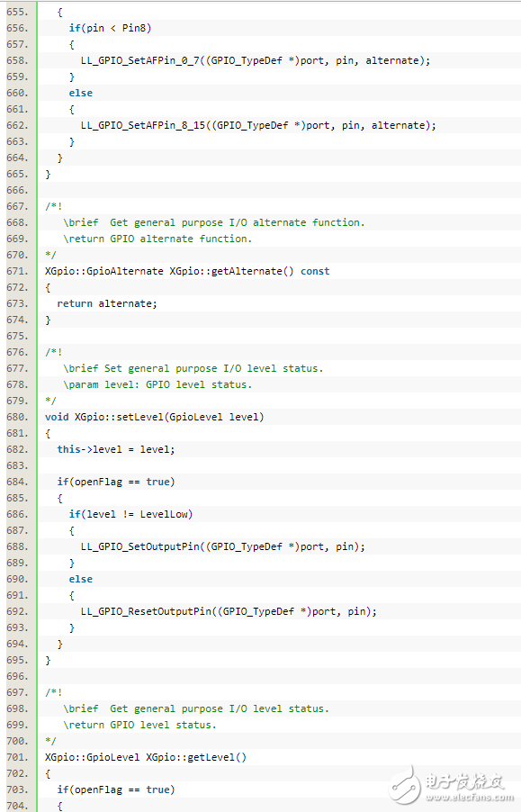The height and width of the screenshot is (812, 521).
Task: Click the comment 'Get general purpose I/O alternate function.'
Action: coord(238,222)
